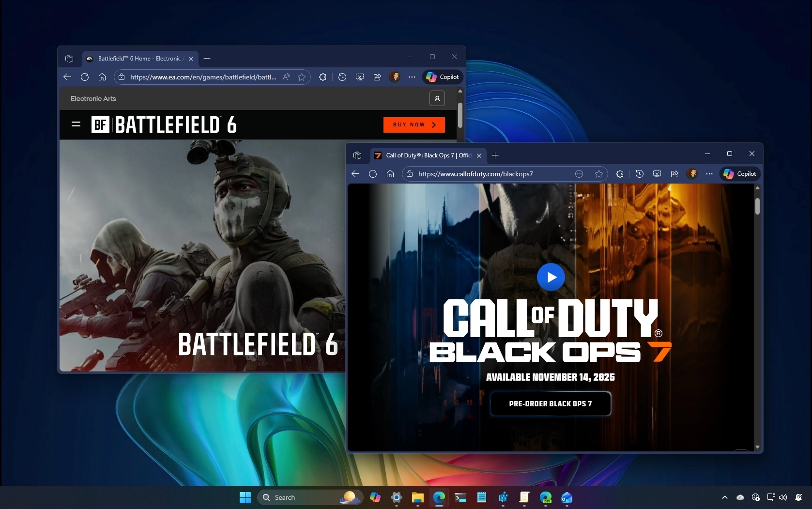View site information lock for callofduty.com
Screen dimensions: 812x509
410,174
